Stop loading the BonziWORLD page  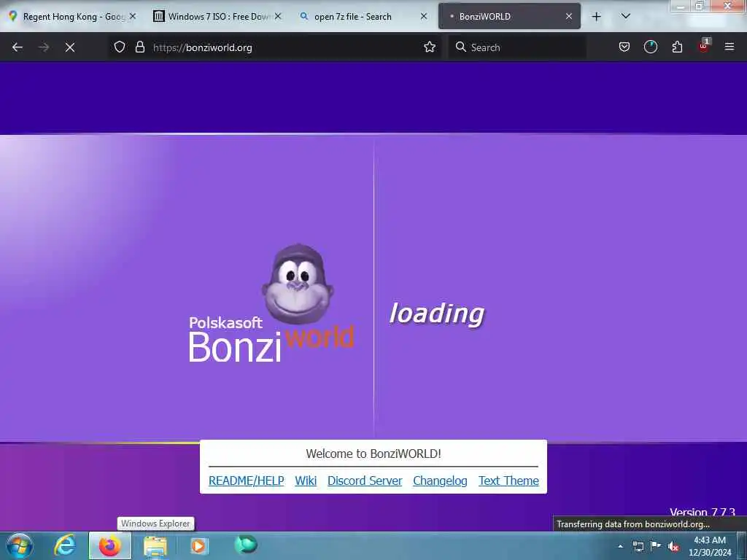pyautogui.click(x=70, y=47)
